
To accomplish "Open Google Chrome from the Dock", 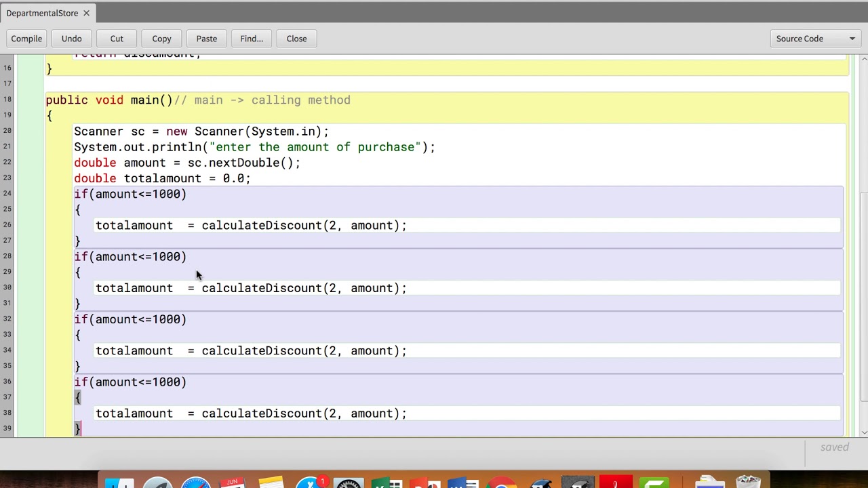I will click(501, 483).
